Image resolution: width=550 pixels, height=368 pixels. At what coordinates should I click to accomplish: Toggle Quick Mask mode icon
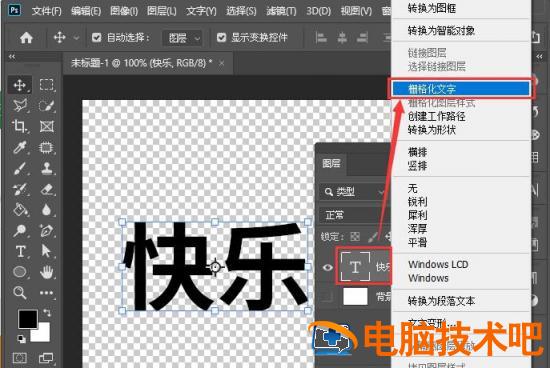[x=20, y=358]
